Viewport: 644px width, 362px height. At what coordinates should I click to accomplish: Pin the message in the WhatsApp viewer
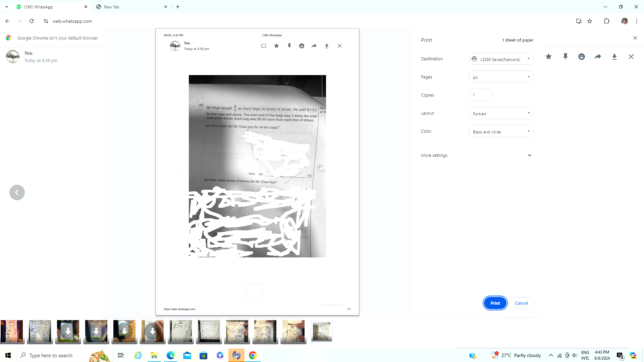pos(565,57)
